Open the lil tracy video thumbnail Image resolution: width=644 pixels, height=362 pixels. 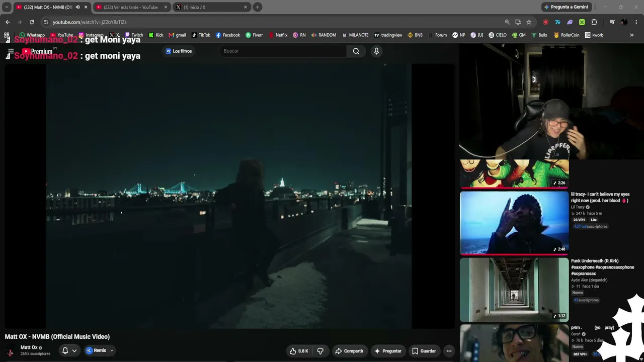tap(514, 223)
